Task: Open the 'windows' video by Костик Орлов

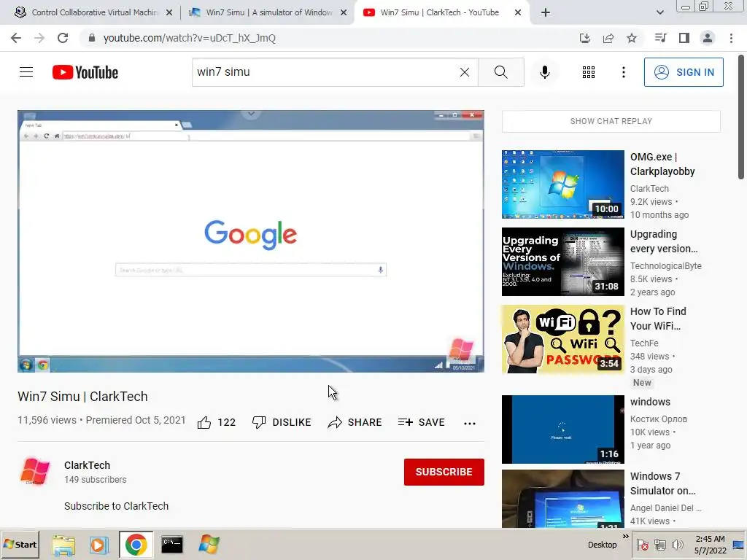Action: [x=562, y=429]
